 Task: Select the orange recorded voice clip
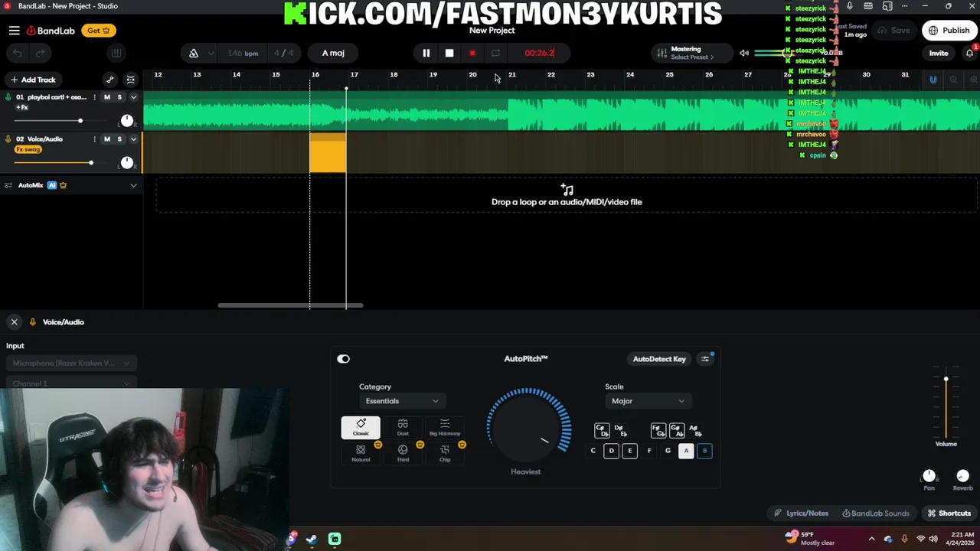(x=328, y=152)
